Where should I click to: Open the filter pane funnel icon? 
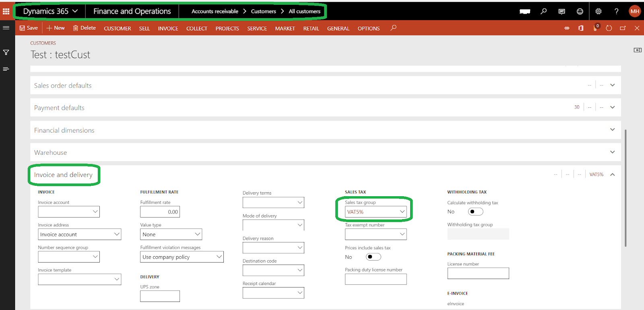tap(6, 52)
